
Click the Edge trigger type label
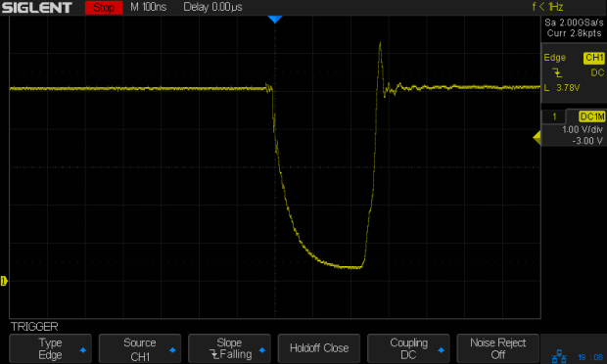(x=554, y=58)
